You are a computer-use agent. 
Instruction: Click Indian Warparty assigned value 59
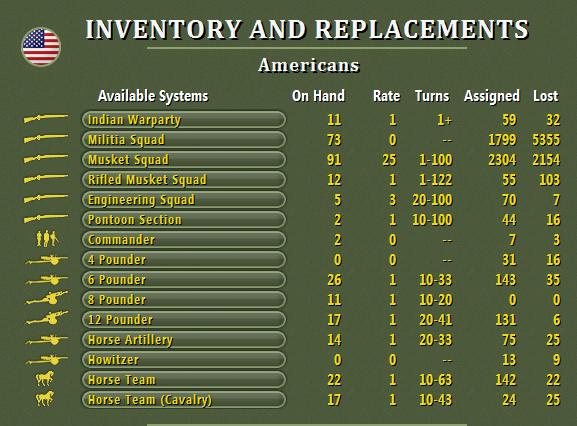tap(509, 120)
